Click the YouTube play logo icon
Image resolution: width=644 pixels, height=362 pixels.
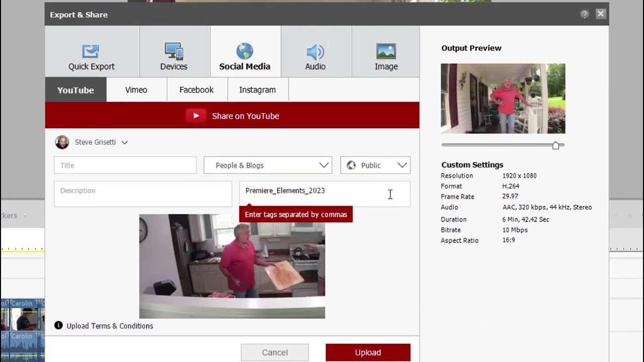pyautogui.click(x=196, y=116)
